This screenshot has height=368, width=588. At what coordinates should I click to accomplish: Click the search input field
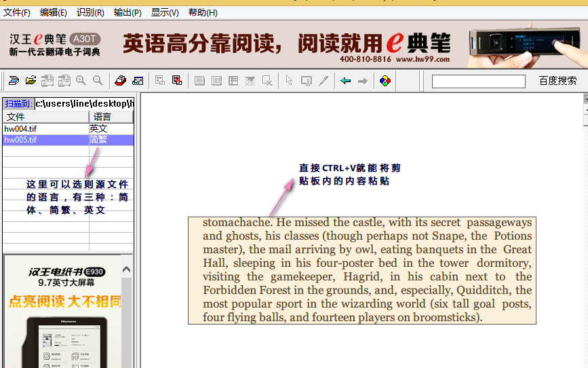coord(479,81)
